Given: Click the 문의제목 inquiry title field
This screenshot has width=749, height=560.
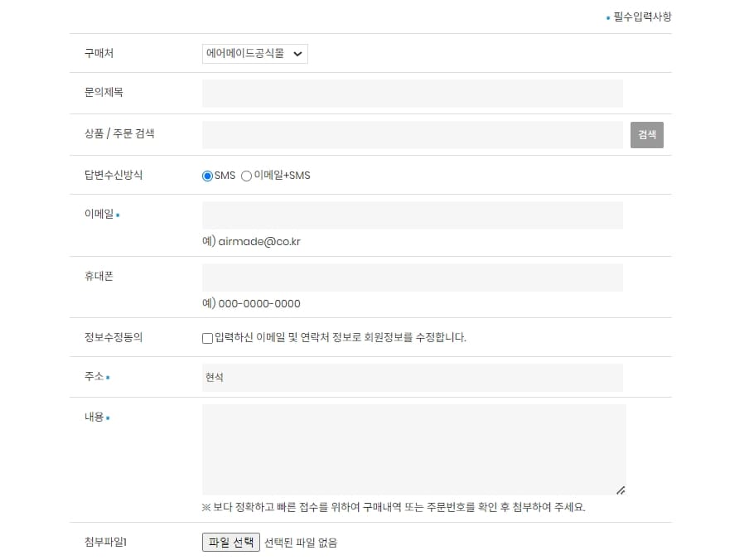Looking at the screenshot, I should coord(410,94).
